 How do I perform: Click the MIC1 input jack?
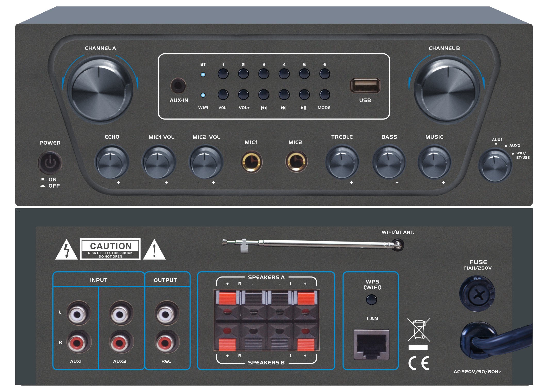252,162
